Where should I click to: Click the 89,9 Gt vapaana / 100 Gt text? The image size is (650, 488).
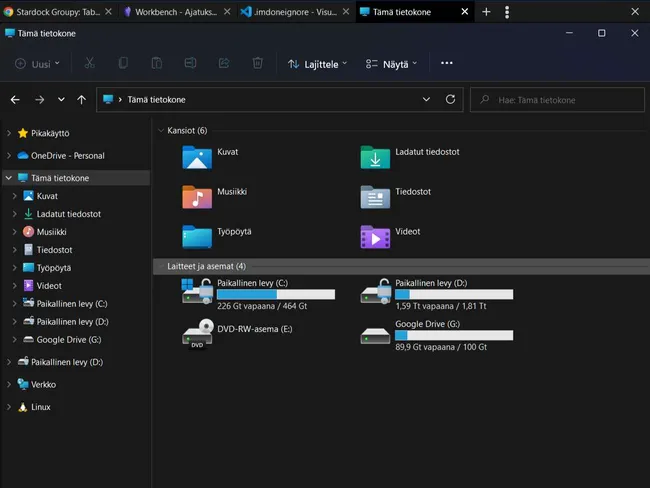pyautogui.click(x=441, y=347)
